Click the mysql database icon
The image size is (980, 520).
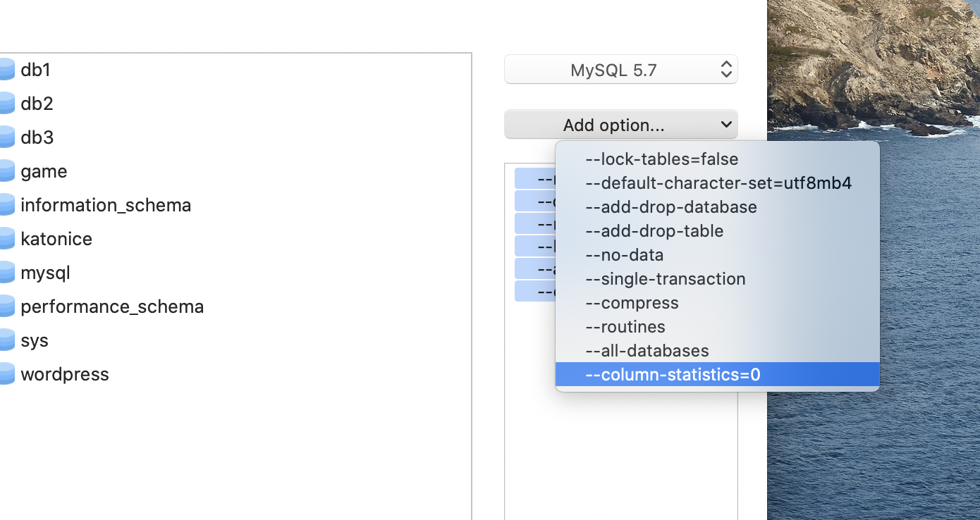coord(7,272)
